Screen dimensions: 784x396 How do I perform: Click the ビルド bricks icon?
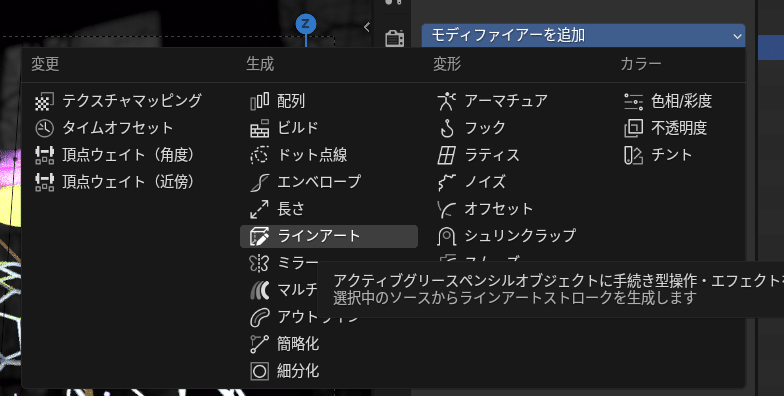(x=260, y=128)
